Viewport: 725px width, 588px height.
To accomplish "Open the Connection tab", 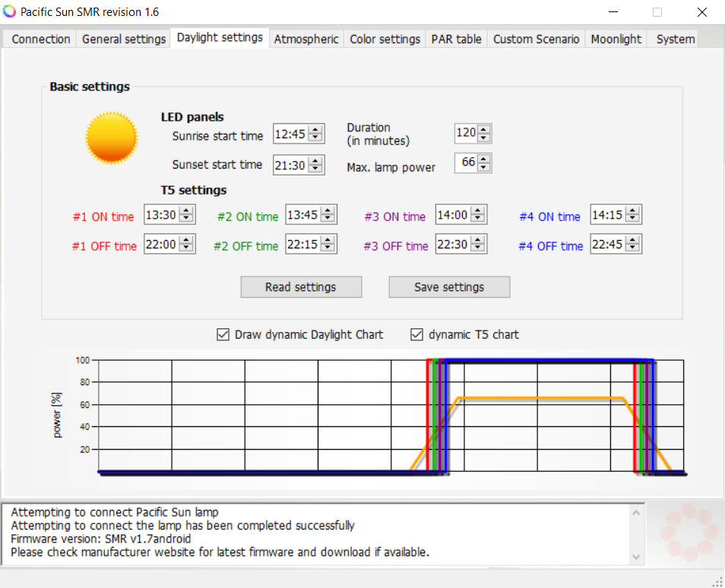I will click(x=41, y=39).
